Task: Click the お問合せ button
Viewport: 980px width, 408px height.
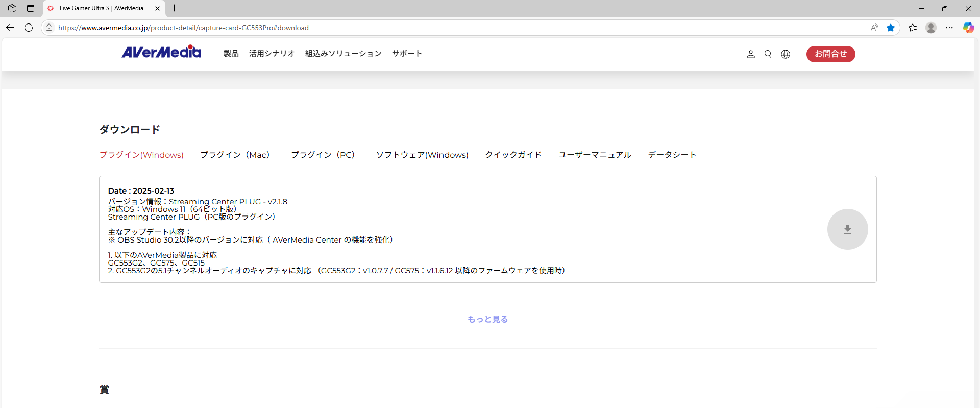Action: tap(830, 54)
